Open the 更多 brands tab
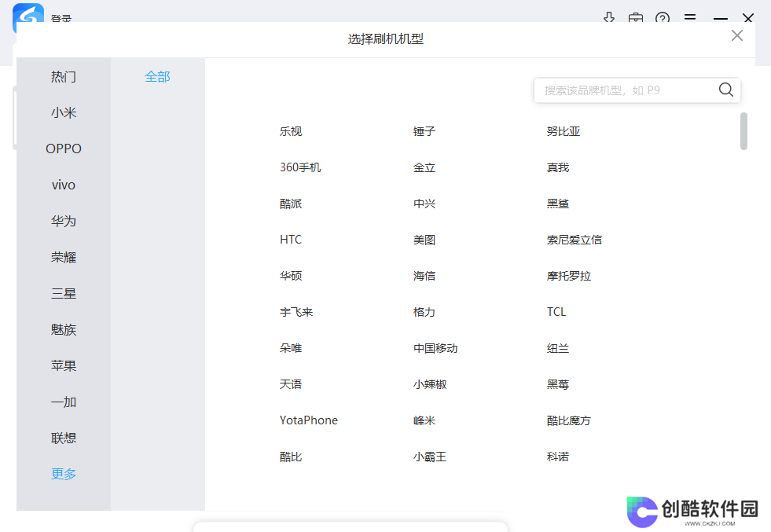 64,474
